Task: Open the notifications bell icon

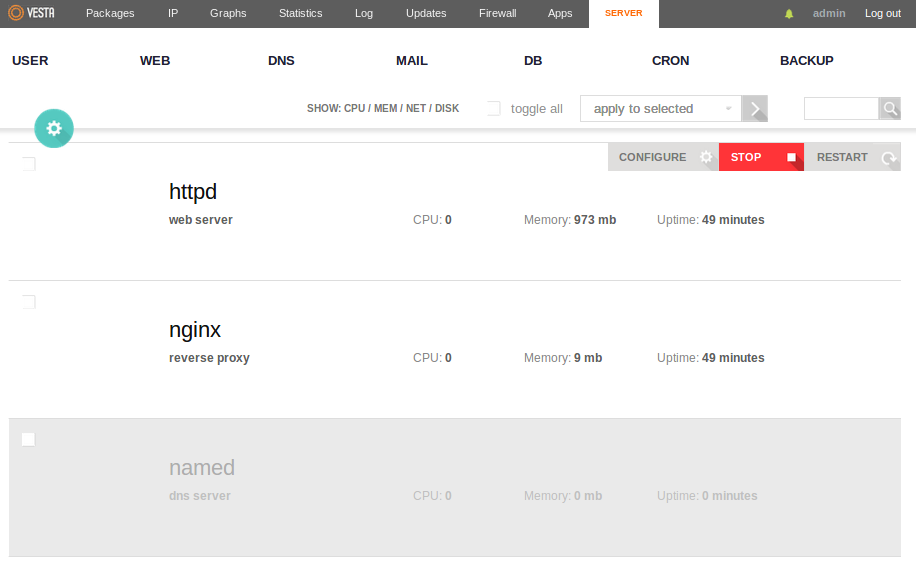Action: click(789, 14)
